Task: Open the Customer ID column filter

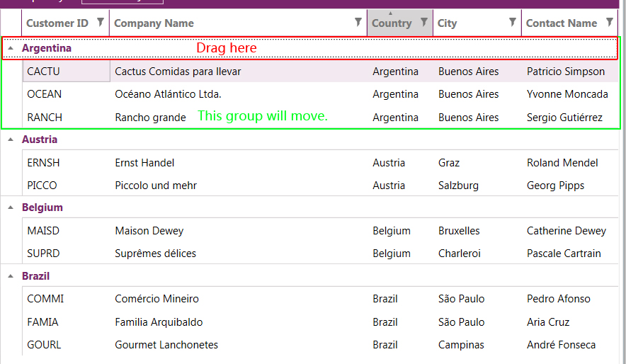Action: [x=101, y=22]
